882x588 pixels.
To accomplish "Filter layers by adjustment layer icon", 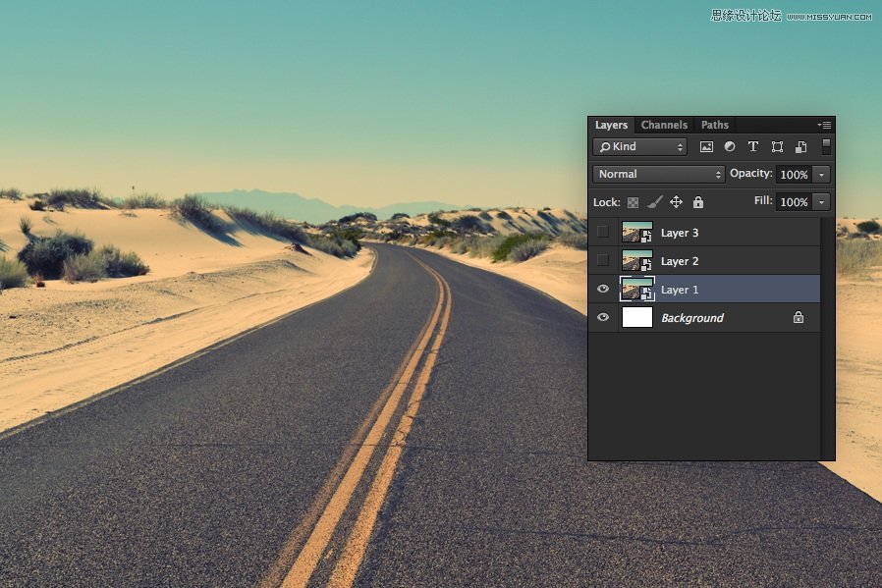I will (730, 147).
